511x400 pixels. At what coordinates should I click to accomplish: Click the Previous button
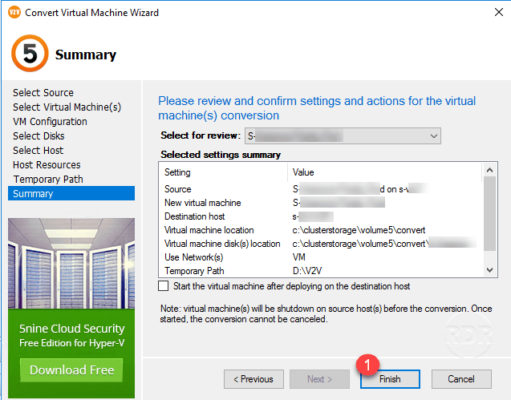[254, 379]
